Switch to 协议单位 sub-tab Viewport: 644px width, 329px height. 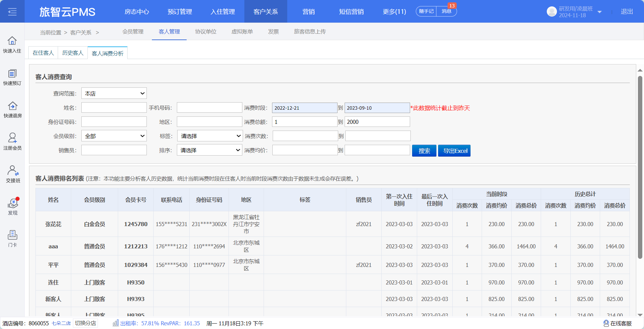[206, 31]
